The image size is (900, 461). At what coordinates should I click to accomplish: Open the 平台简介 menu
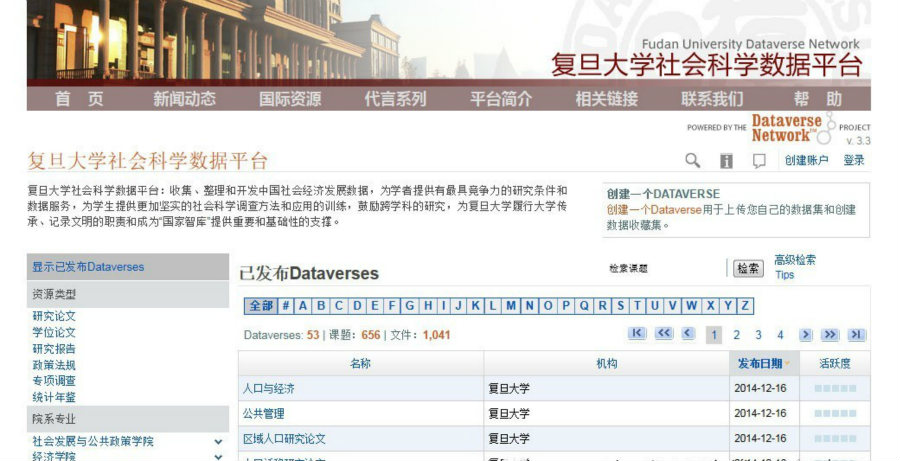[501, 99]
